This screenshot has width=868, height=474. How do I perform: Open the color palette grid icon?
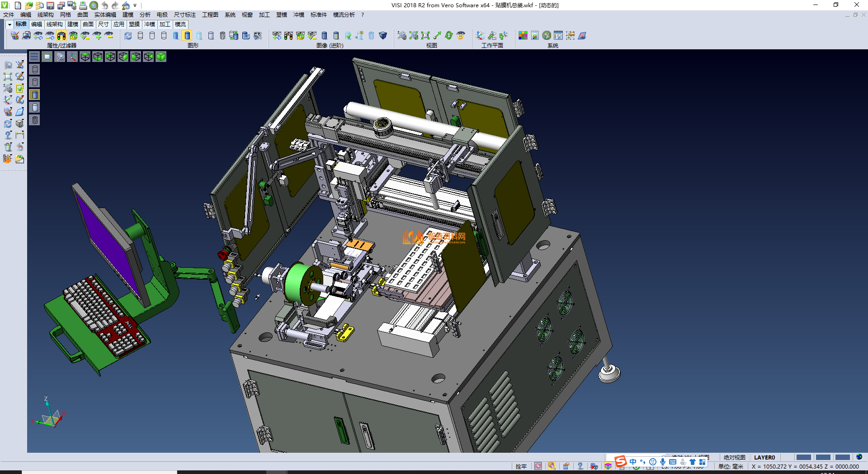pos(523,35)
